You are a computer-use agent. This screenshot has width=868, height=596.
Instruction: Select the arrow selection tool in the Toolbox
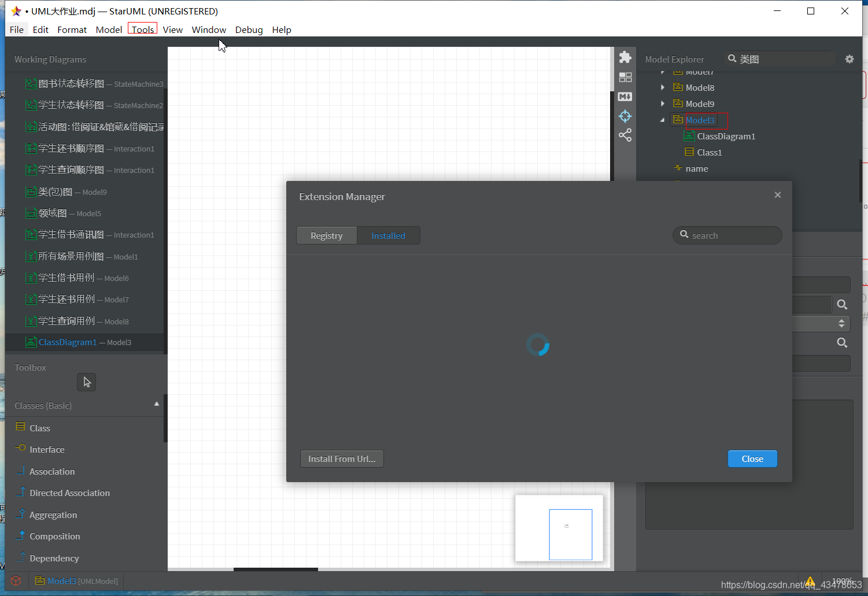[x=86, y=382]
